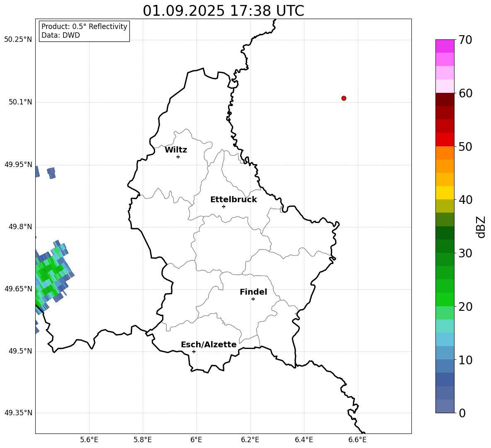Viewport: 491px width, 448px height.
Task: Click the colorbar tick label 70
Action: (465, 40)
